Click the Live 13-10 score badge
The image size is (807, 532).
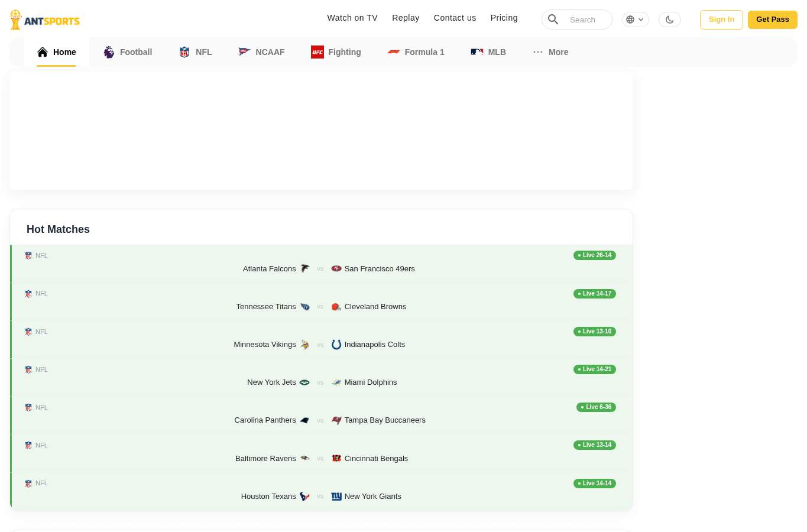(x=595, y=331)
